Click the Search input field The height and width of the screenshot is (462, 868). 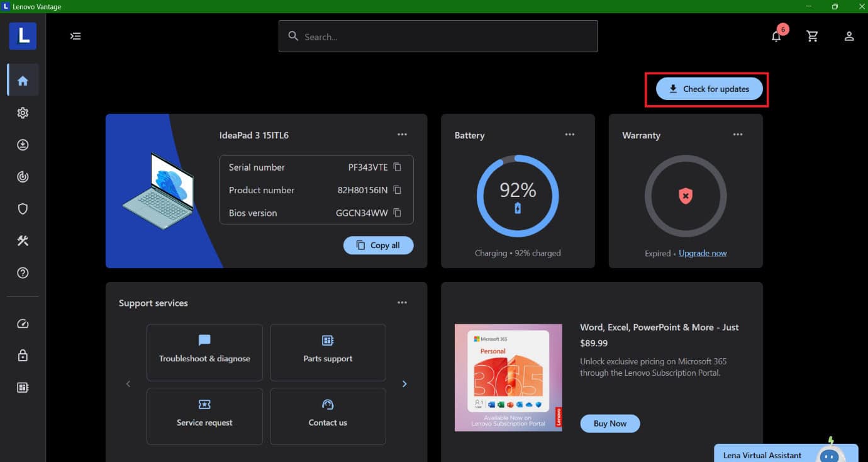coord(438,37)
